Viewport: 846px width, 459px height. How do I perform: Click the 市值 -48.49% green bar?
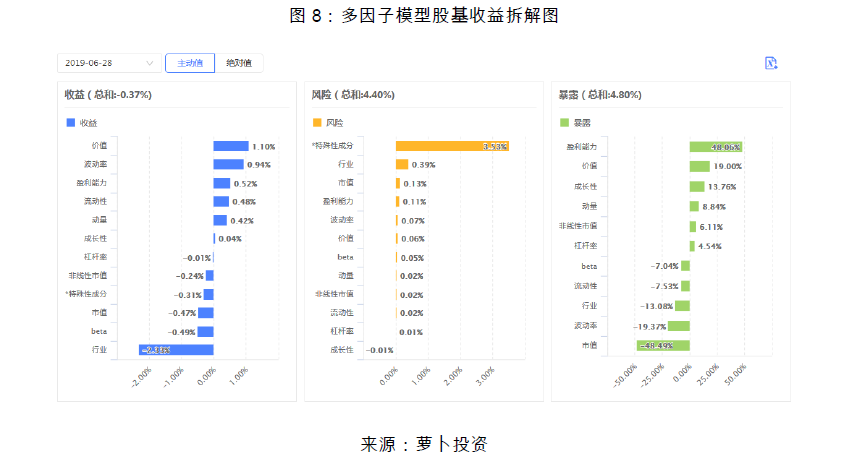662,345
